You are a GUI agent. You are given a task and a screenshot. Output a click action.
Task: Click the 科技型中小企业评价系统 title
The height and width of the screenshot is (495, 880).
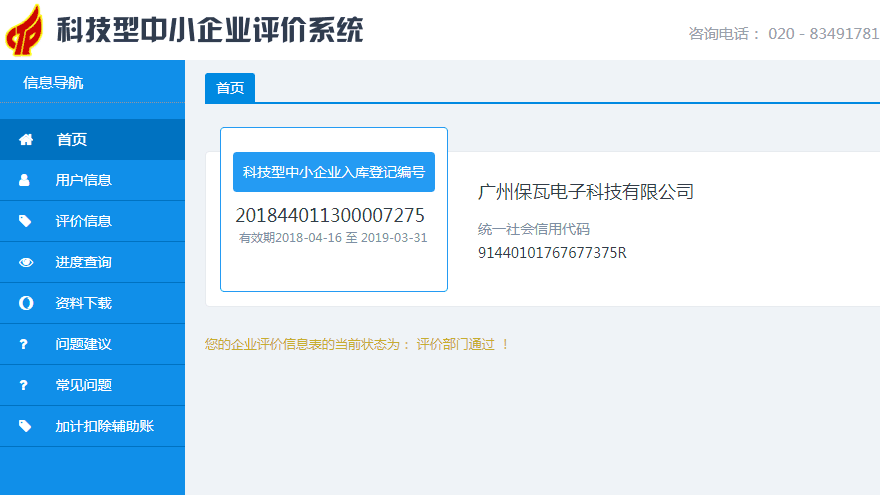point(210,30)
